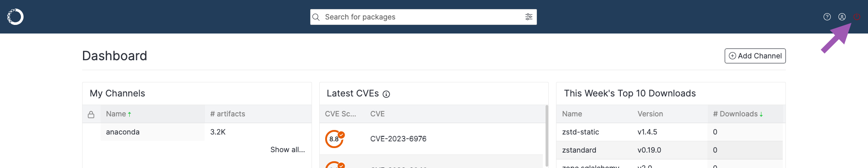
Task: Click the lock column header icon
Action: click(91, 115)
